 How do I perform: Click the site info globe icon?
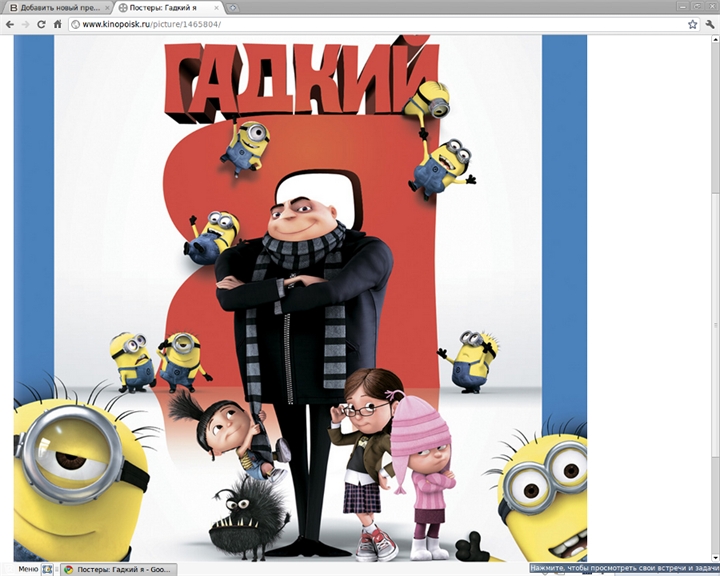pos(76,24)
